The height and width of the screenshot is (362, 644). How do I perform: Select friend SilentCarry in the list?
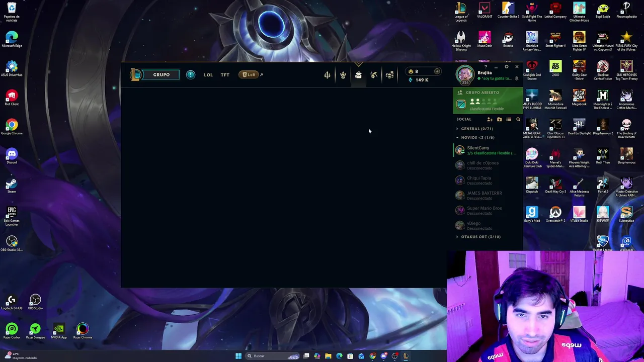[x=488, y=150]
